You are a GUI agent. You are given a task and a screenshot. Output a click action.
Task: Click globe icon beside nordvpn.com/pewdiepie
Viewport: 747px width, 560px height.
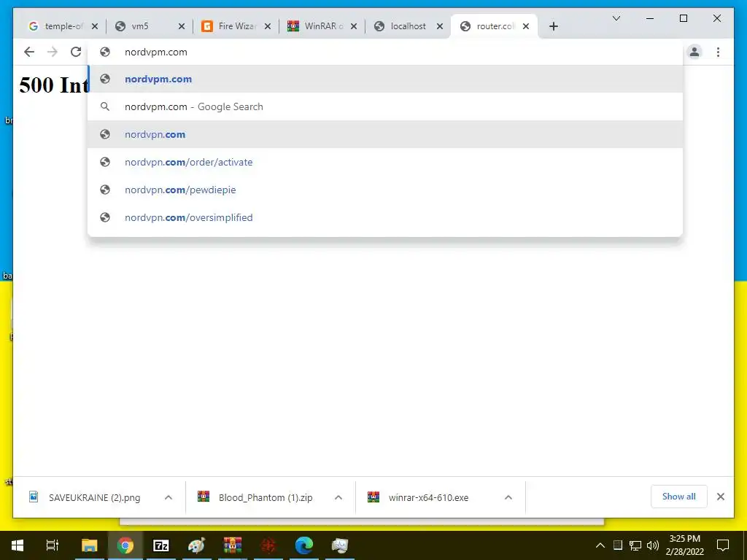click(105, 190)
